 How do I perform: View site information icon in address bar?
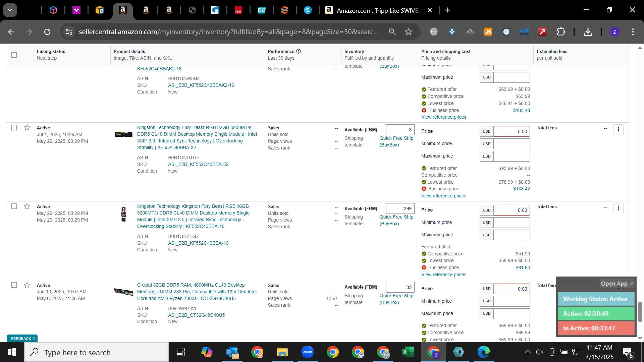tap(69, 32)
